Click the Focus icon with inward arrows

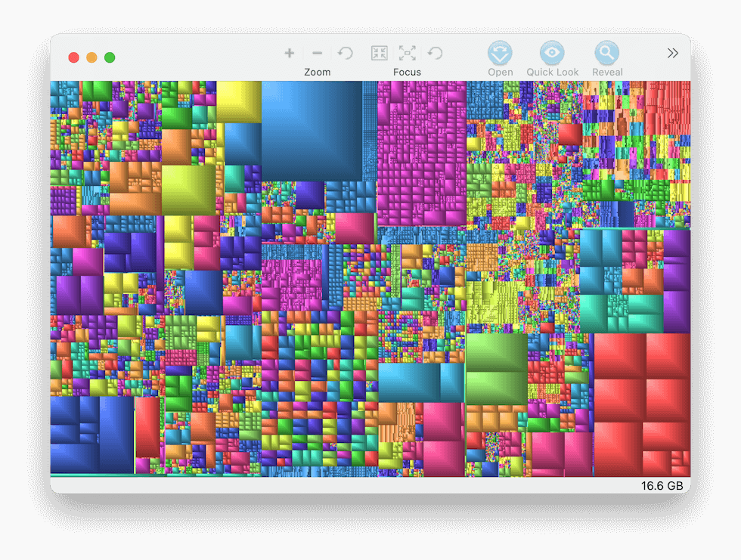pyautogui.click(x=380, y=53)
